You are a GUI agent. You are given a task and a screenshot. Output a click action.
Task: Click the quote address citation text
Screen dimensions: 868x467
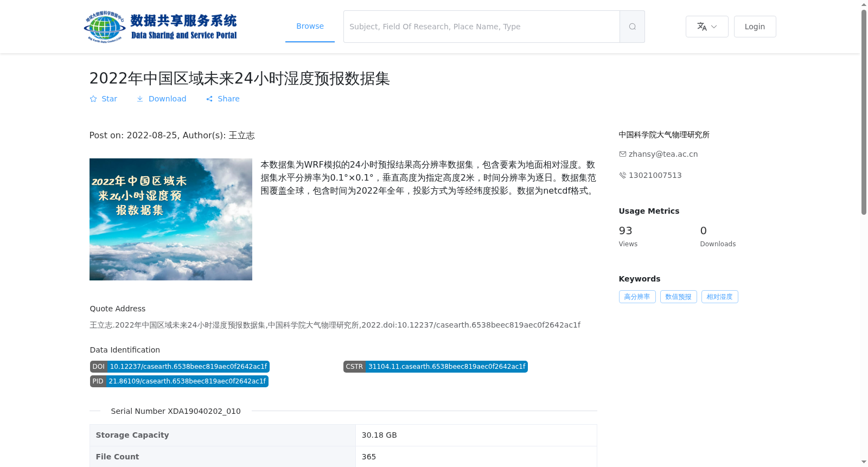coord(335,325)
